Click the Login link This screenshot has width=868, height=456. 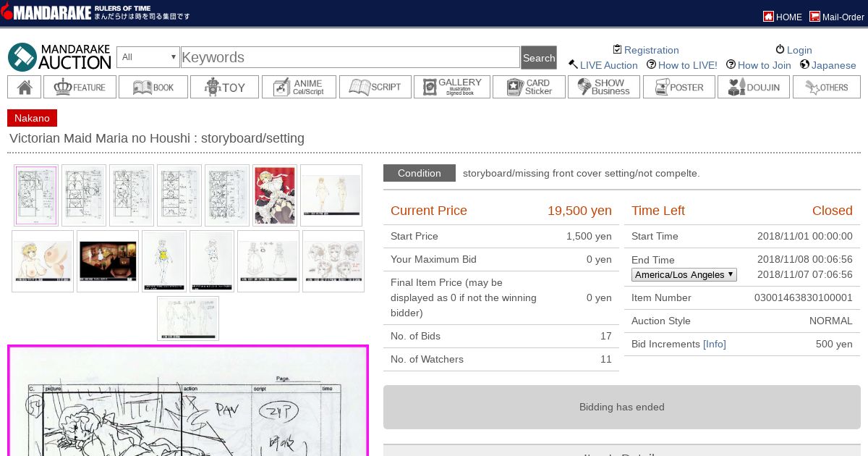coord(799,50)
